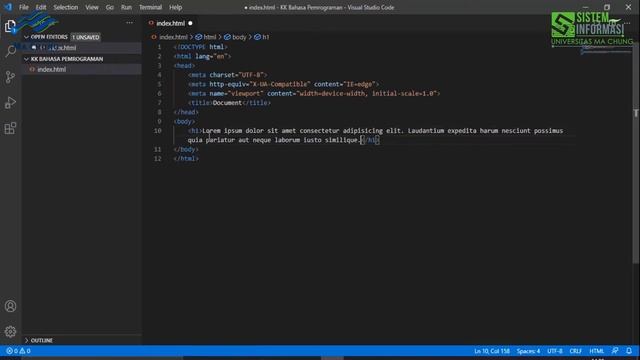Open the View menu

[92, 7]
